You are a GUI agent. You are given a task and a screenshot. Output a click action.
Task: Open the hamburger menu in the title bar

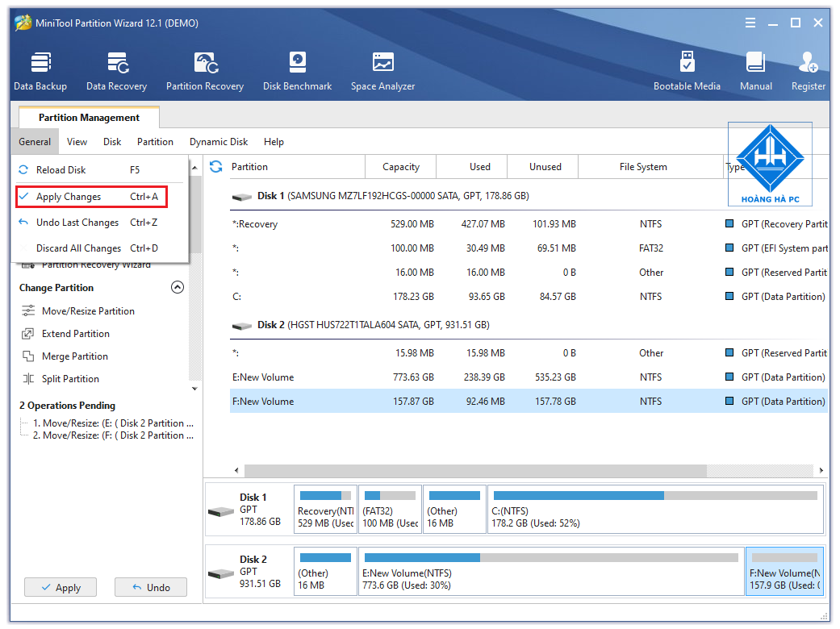point(750,23)
